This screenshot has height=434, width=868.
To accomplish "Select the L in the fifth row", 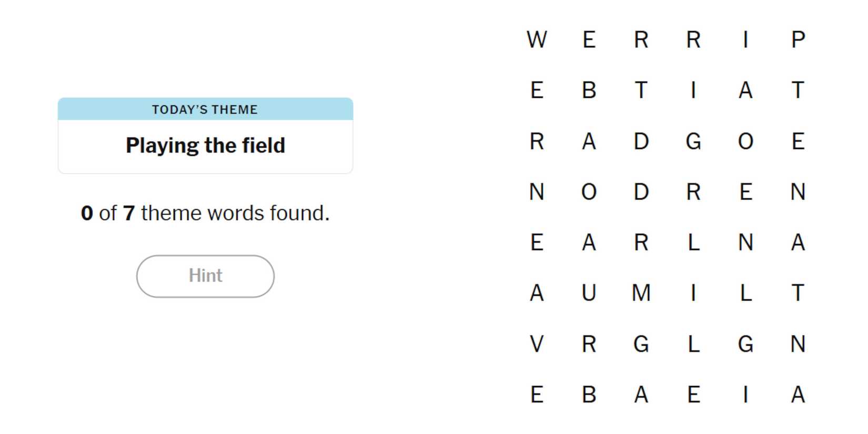I will [x=693, y=243].
